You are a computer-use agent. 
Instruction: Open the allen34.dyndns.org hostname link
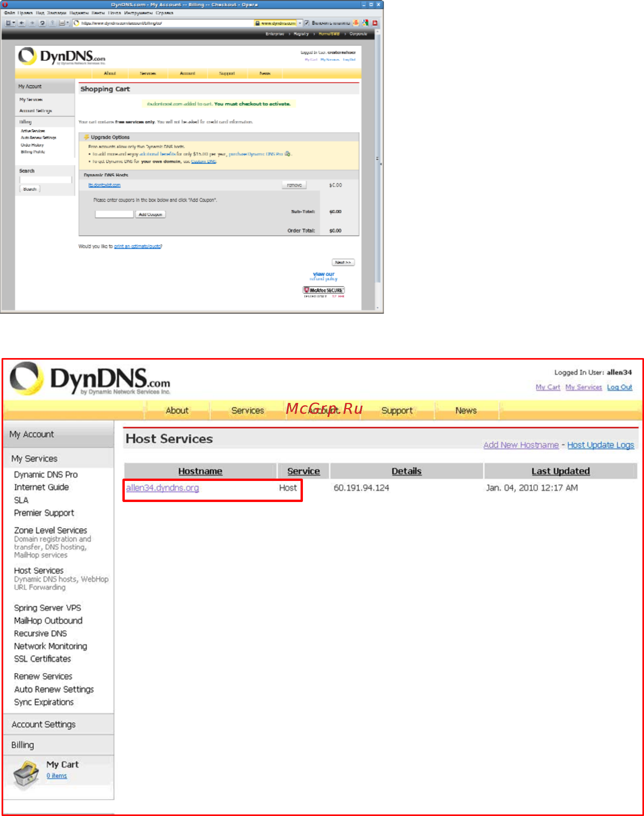(x=163, y=488)
